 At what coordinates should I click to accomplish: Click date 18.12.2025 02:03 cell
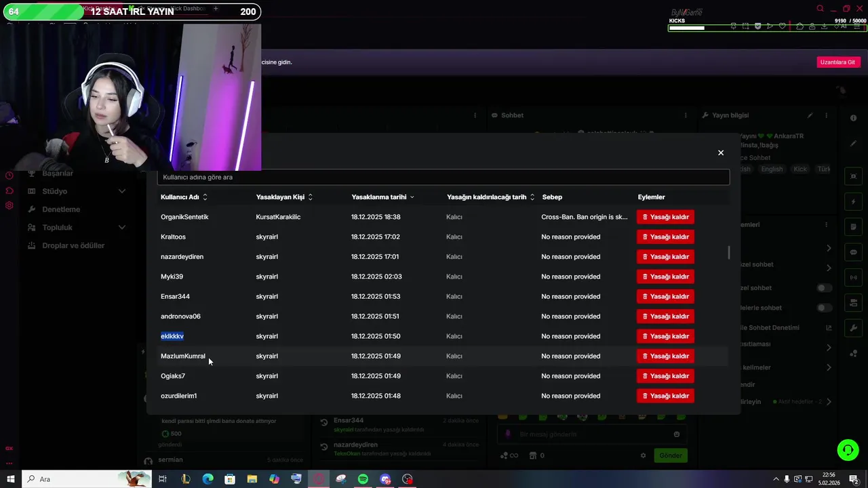(376, 277)
